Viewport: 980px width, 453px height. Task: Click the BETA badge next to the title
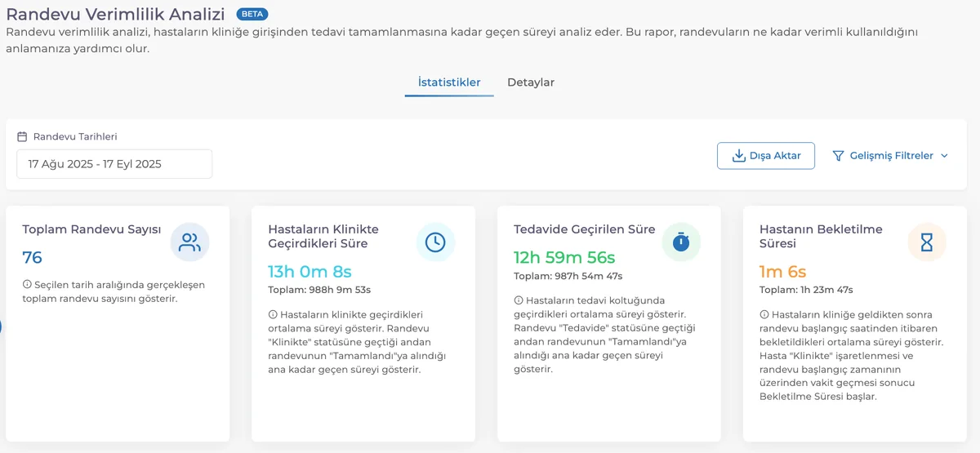pos(252,15)
